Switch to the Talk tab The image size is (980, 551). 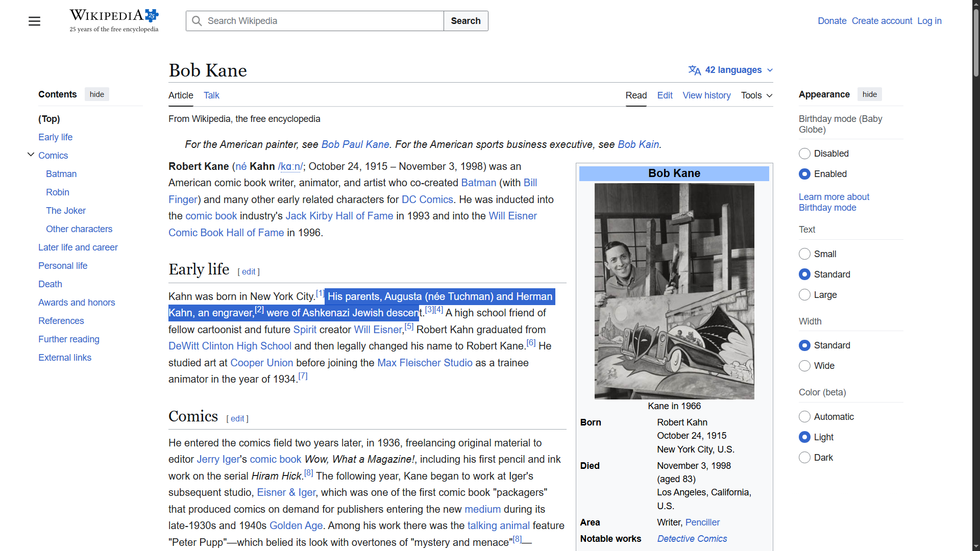(x=211, y=95)
